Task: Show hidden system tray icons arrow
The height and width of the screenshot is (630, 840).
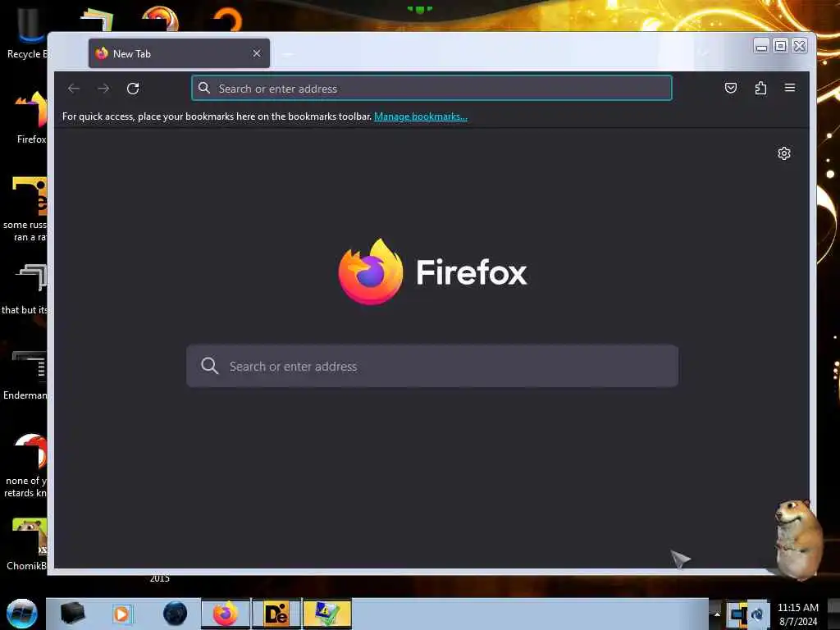Action: (717, 614)
